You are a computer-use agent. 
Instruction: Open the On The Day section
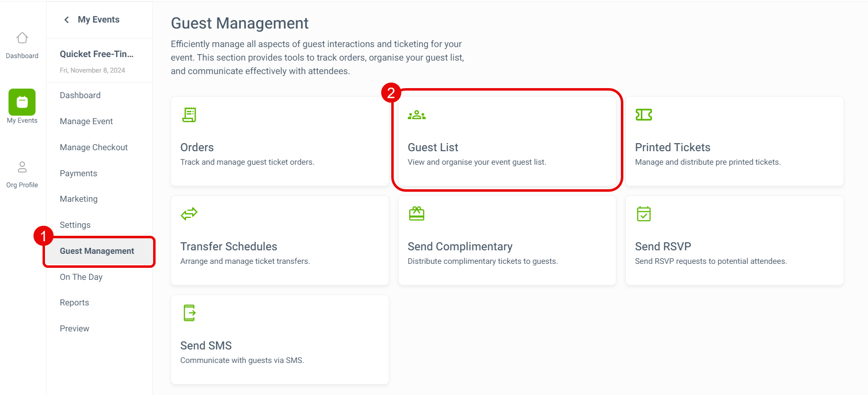pyautogui.click(x=81, y=277)
